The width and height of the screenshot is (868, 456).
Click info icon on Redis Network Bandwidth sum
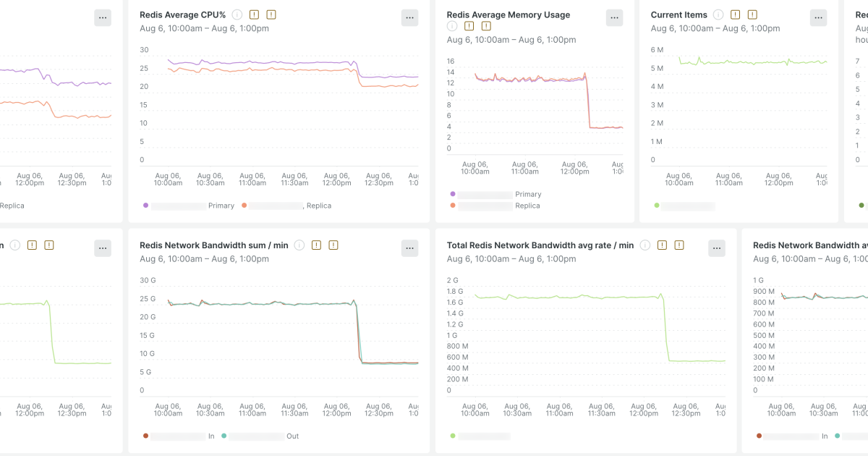coord(299,245)
